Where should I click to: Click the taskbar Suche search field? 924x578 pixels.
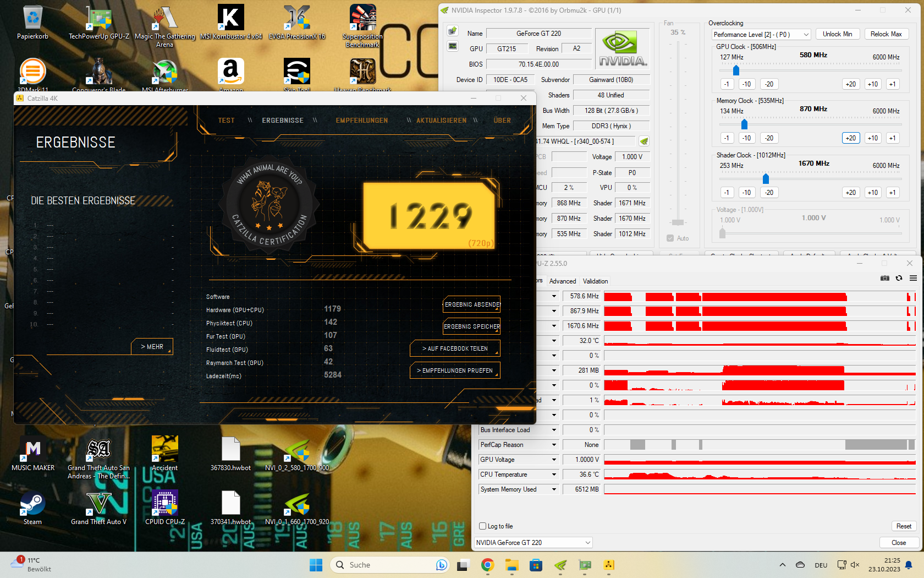point(390,565)
